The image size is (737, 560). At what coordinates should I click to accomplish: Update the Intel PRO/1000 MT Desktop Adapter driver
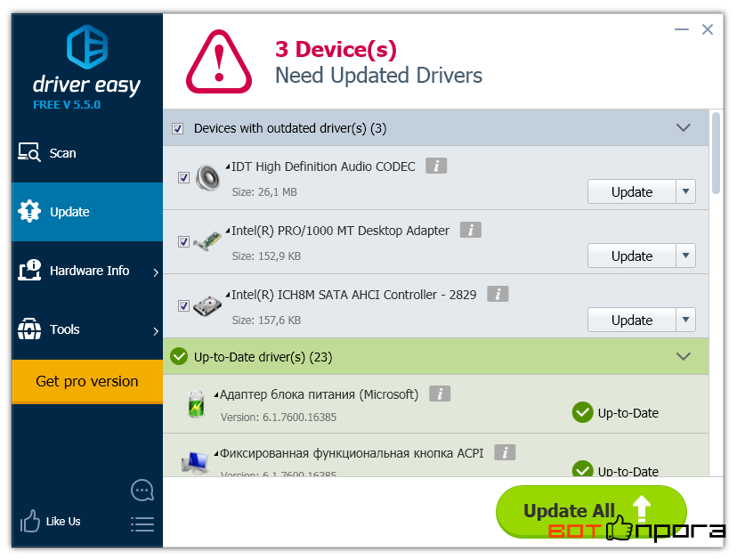pos(632,256)
